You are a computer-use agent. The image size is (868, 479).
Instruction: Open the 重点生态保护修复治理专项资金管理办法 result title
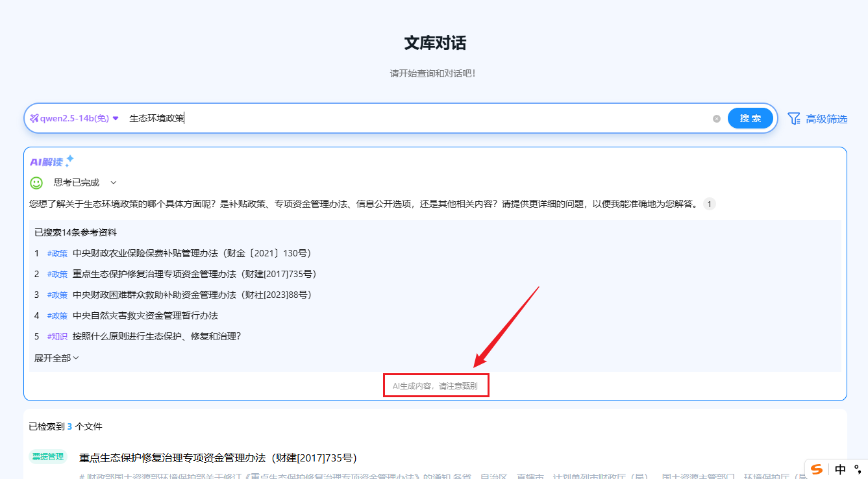[217, 458]
